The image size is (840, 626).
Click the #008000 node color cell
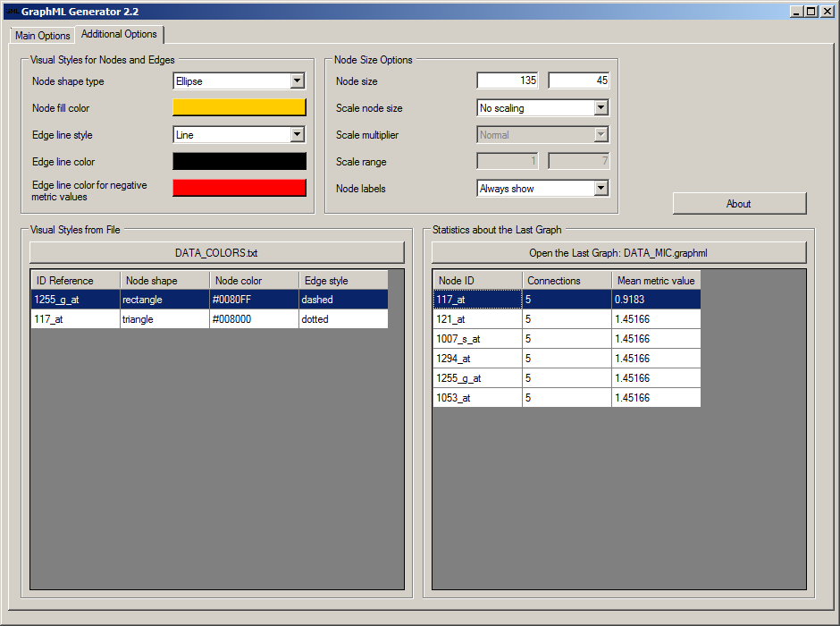255,319
